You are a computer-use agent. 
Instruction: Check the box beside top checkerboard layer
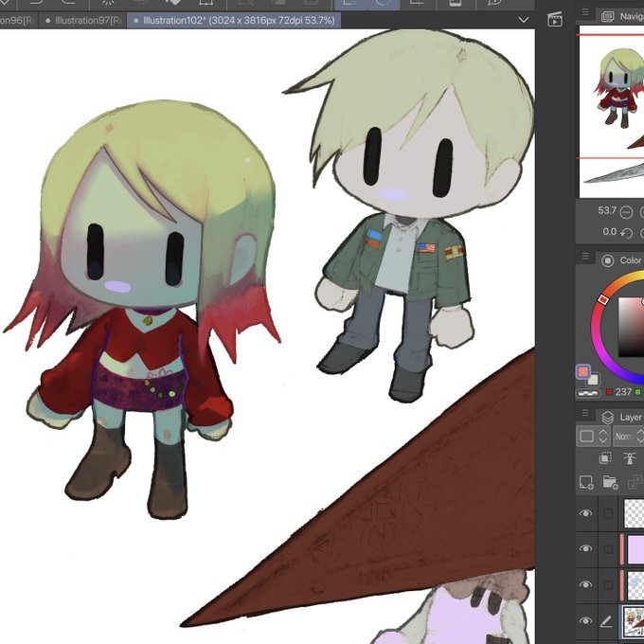(x=608, y=513)
